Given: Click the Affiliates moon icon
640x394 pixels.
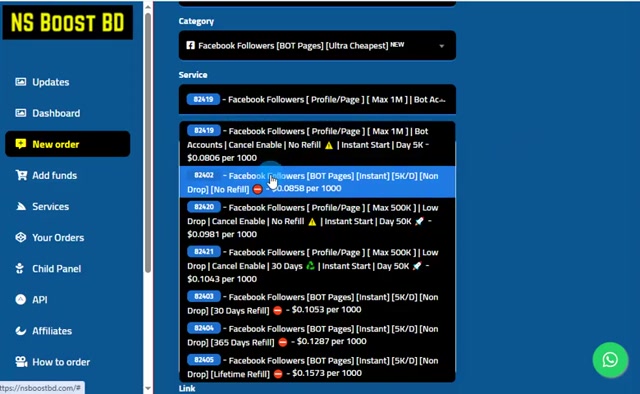Looking at the screenshot, I should [x=20, y=330].
